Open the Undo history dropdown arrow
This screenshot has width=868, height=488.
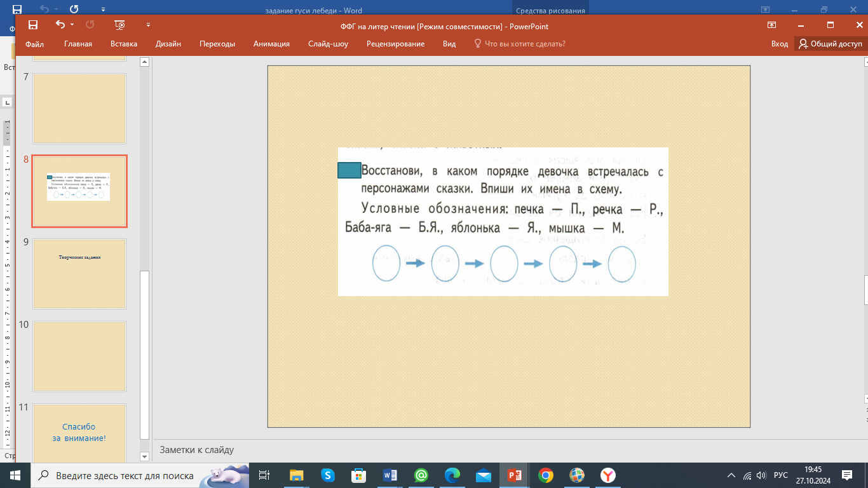tap(72, 25)
